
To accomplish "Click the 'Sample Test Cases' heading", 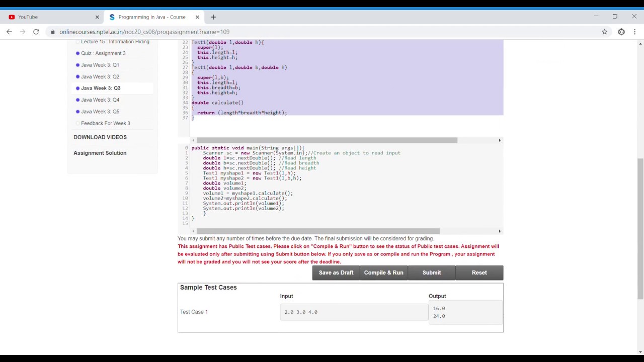I will tap(208, 288).
